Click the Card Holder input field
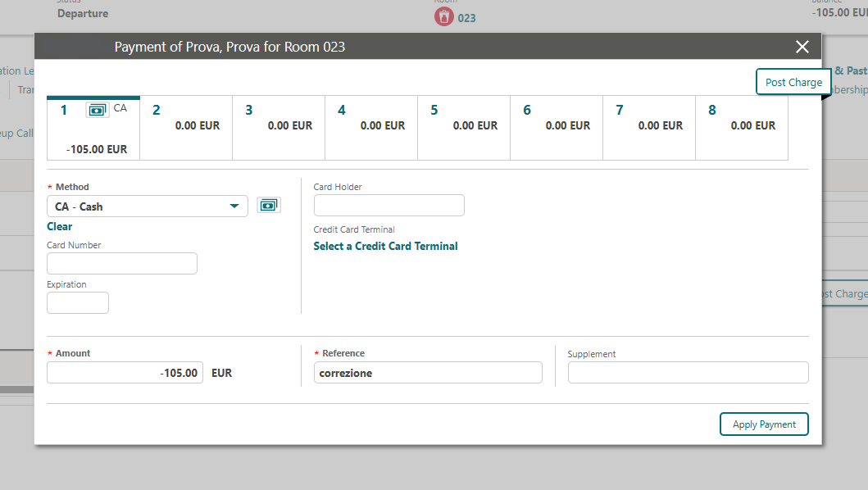 click(389, 206)
